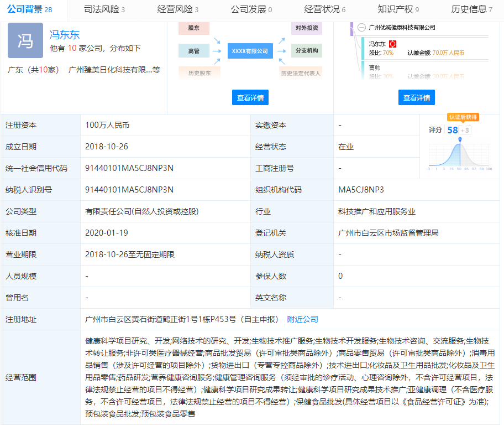This screenshot has width=504, height=426.
Task: Click the 分支机构 box in diagram
Action: tap(306, 51)
